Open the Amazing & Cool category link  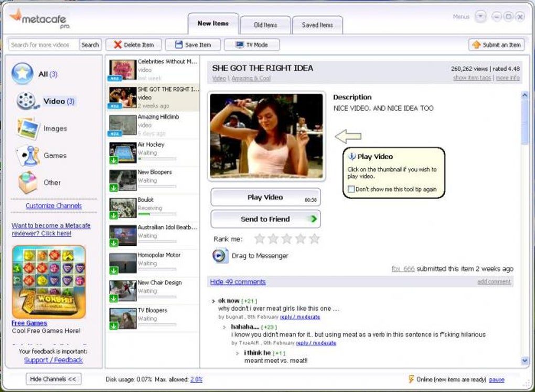point(251,79)
